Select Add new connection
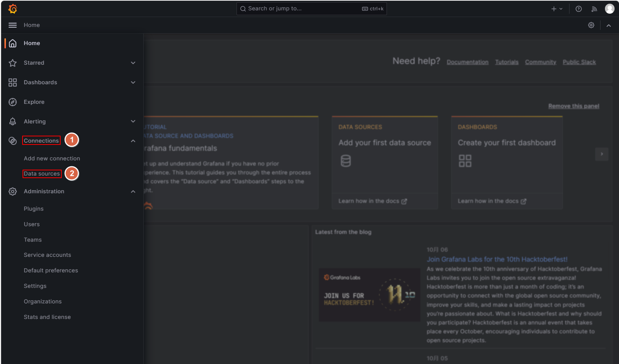Image resolution: width=619 pixels, height=364 pixels. pyautogui.click(x=52, y=159)
